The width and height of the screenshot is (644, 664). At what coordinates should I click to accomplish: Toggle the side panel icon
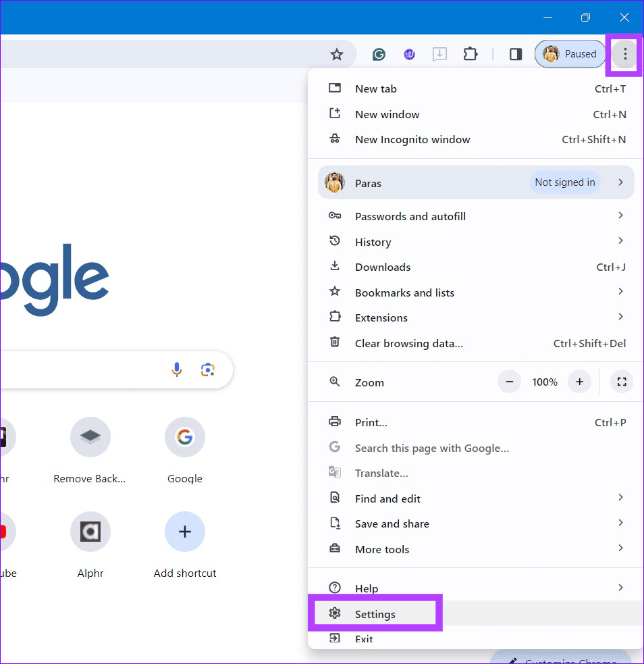[x=515, y=54]
